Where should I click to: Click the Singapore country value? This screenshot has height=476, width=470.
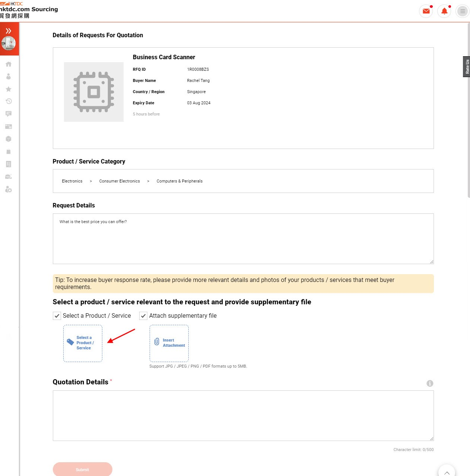(196, 92)
